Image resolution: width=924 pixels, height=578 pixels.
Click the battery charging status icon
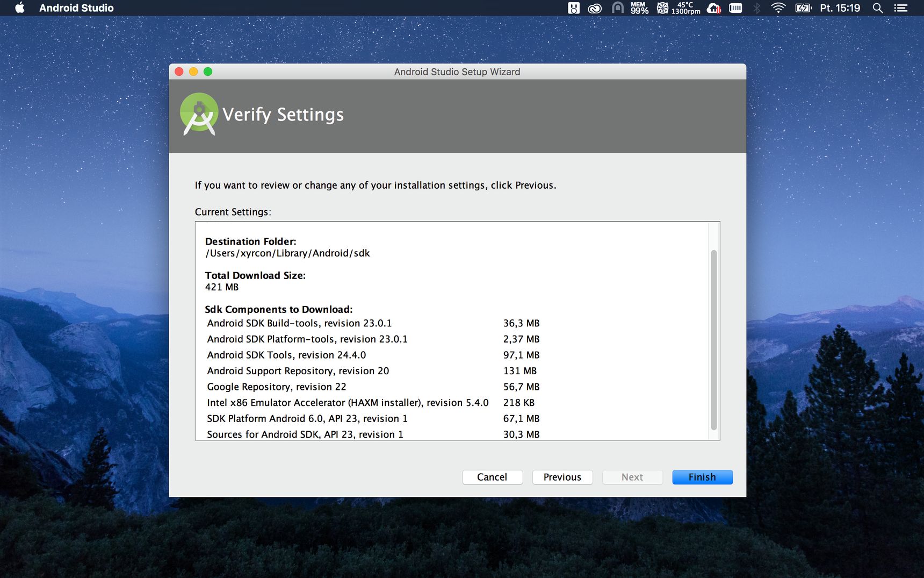(803, 8)
